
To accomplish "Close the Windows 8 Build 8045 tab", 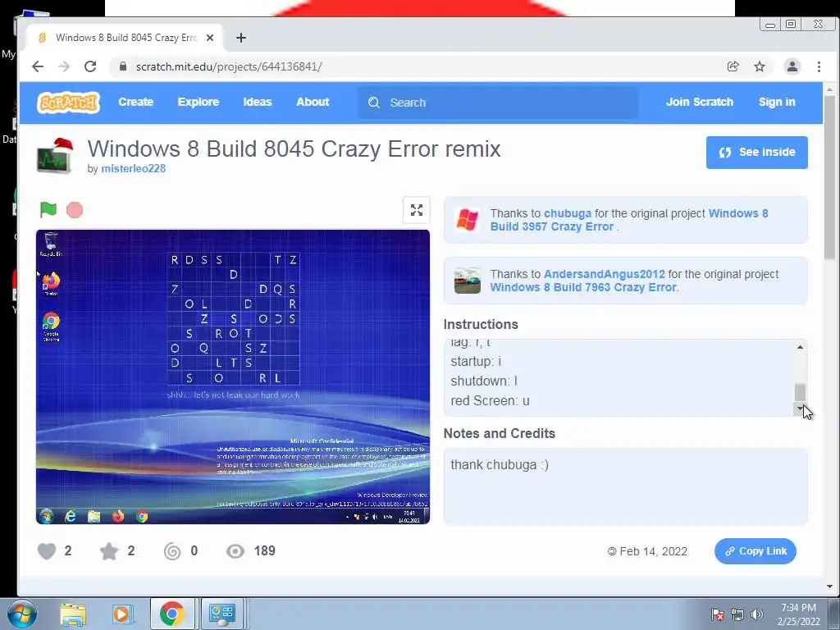I will click(210, 38).
